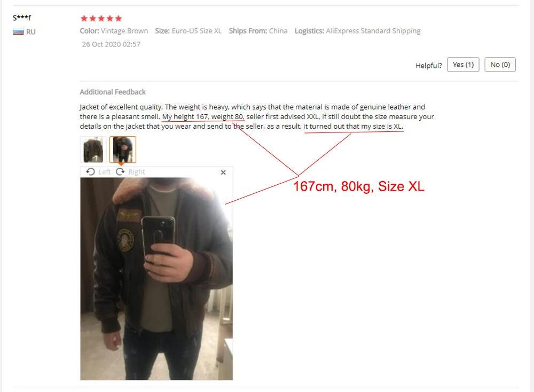Image resolution: width=534 pixels, height=392 pixels.
Task: Click the Additional Feedback heading
Action: point(113,92)
